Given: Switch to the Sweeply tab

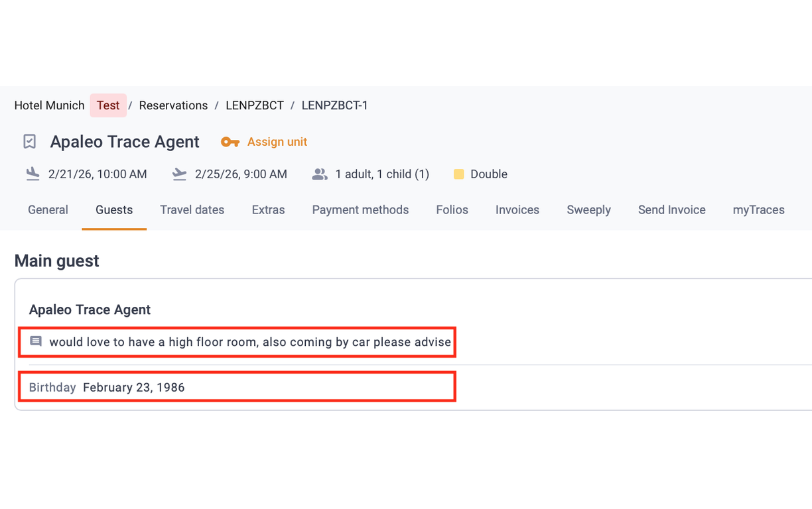Looking at the screenshot, I should 588,209.
